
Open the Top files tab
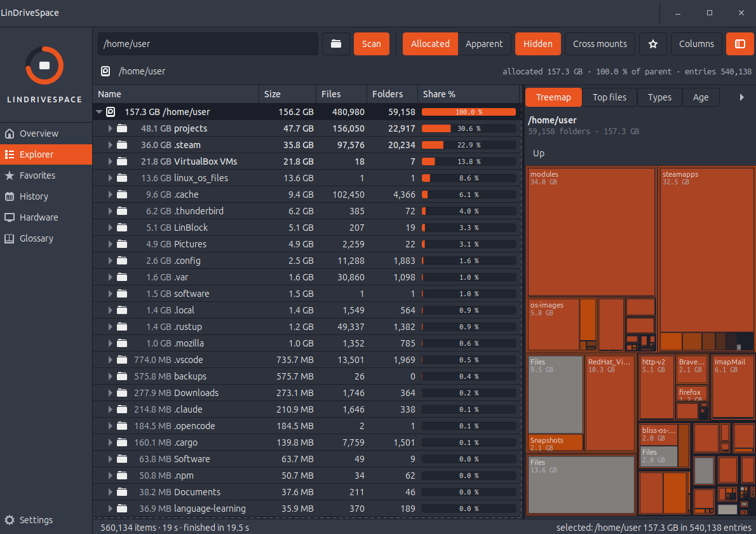coord(609,97)
